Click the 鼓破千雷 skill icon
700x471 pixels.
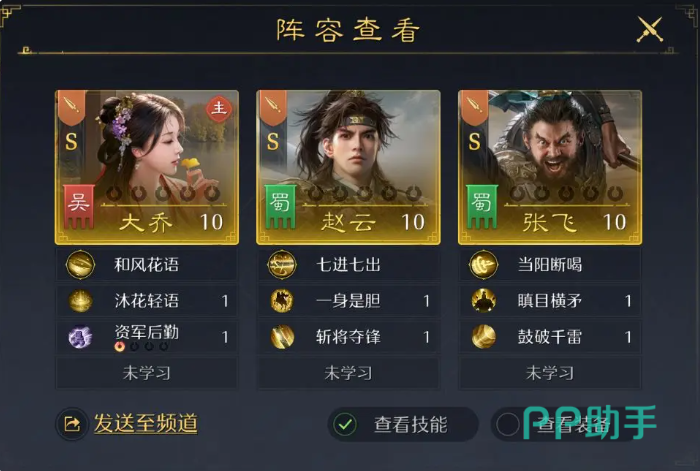click(483, 337)
